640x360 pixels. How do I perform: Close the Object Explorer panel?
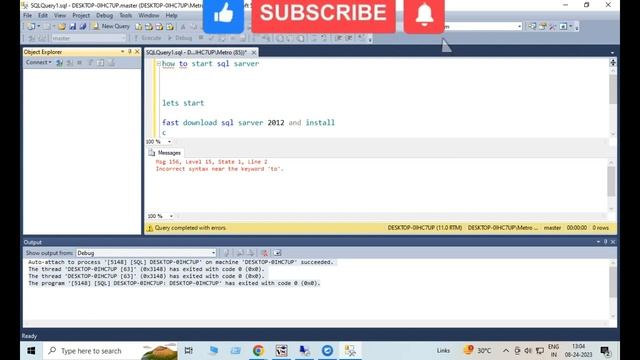click(137, 52)
